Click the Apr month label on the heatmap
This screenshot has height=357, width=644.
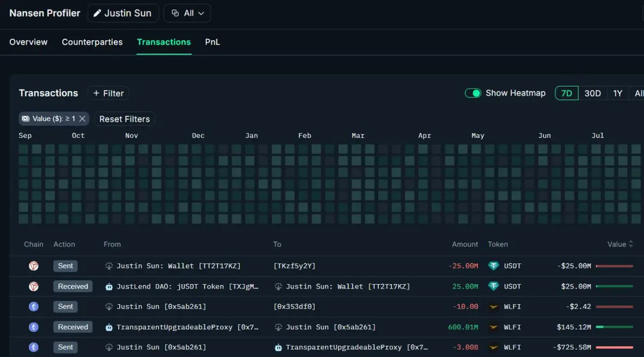[x=425, y=136]
